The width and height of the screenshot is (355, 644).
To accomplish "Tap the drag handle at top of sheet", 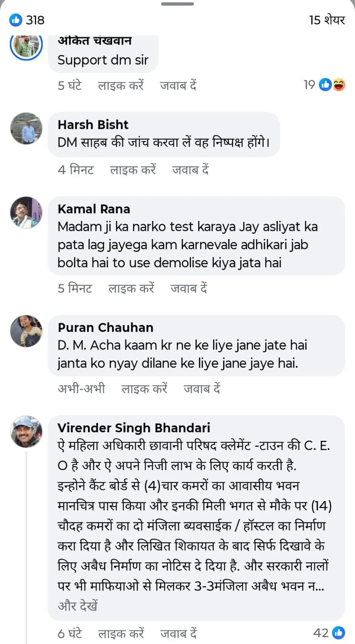I will tap(177, 4).
